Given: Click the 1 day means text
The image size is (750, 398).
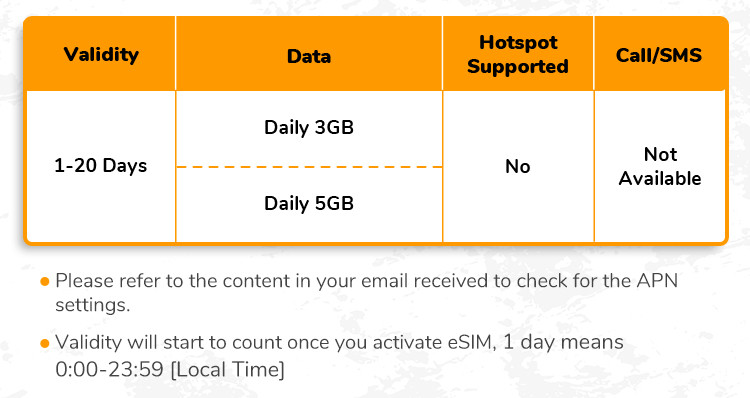Looking at the screenshot, I should click(x=563, y=343).
